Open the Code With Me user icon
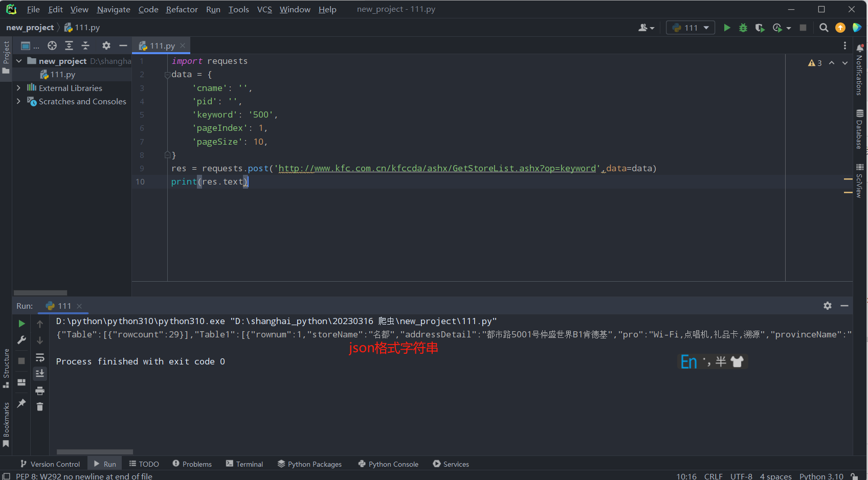This screenshot has height=480, width=868. tap(646, 28)
